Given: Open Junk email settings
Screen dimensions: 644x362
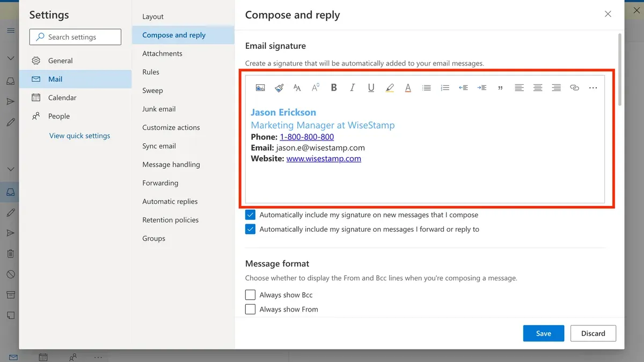Looking at the screenshot, I should [x=183, y=109].
